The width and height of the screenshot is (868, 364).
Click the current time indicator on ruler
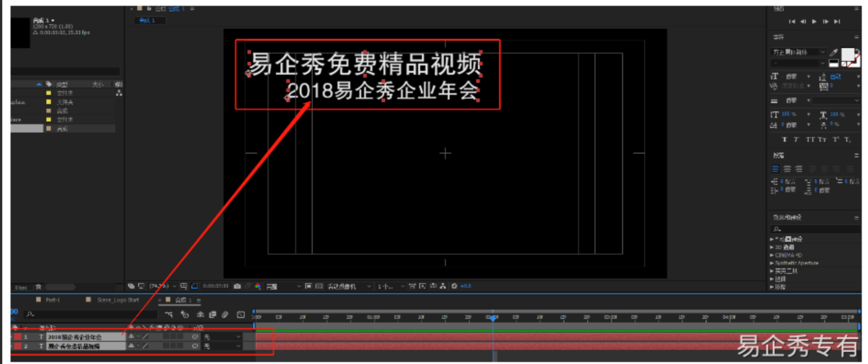click(493, 318)
